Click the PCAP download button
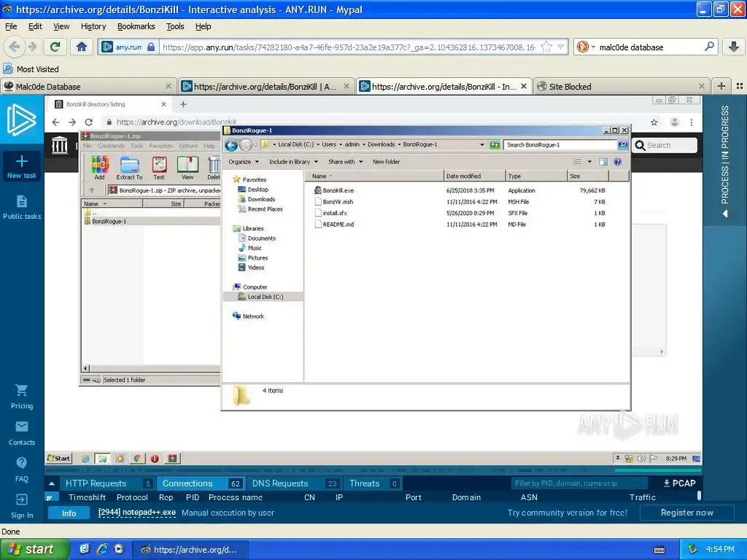This screenshot has width=747, height=560. (x=679, y=483)
